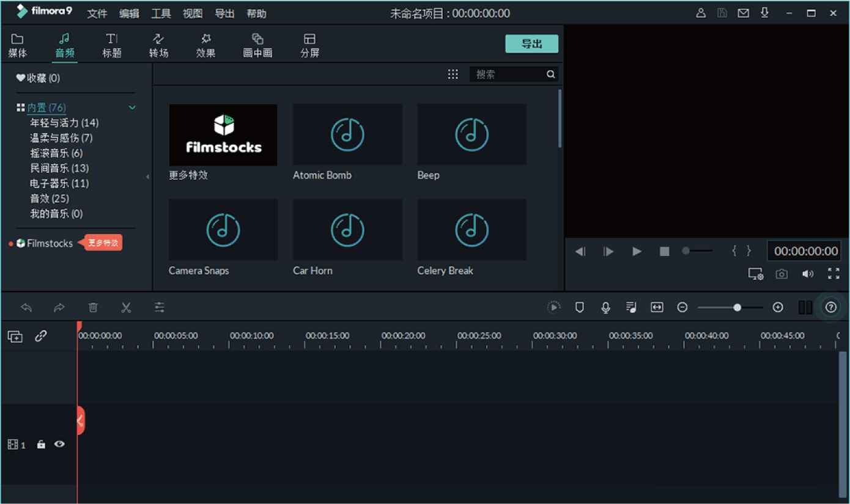Open the 帮助 menu
850x504 pixels.
click(256, 13)
